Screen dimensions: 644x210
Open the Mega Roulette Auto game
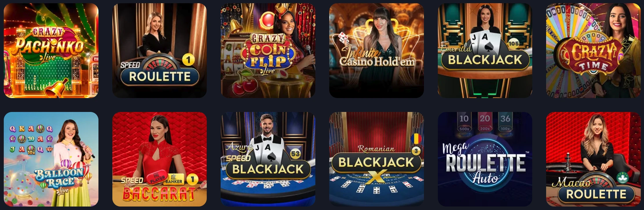485,159
